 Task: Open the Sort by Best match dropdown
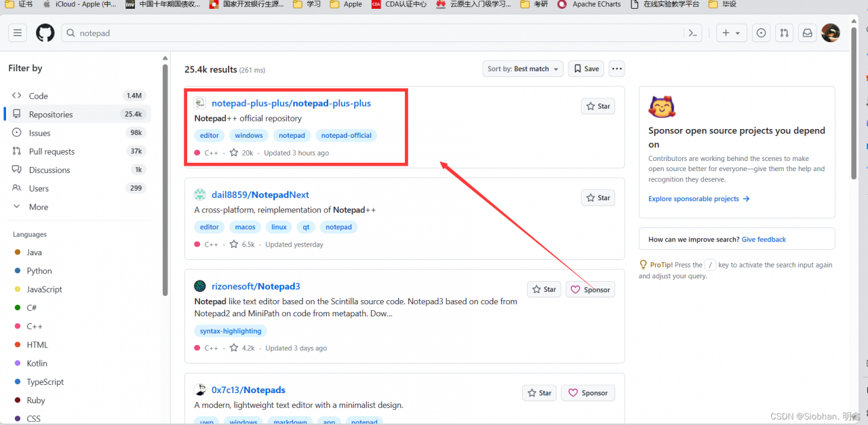(523, 69)
